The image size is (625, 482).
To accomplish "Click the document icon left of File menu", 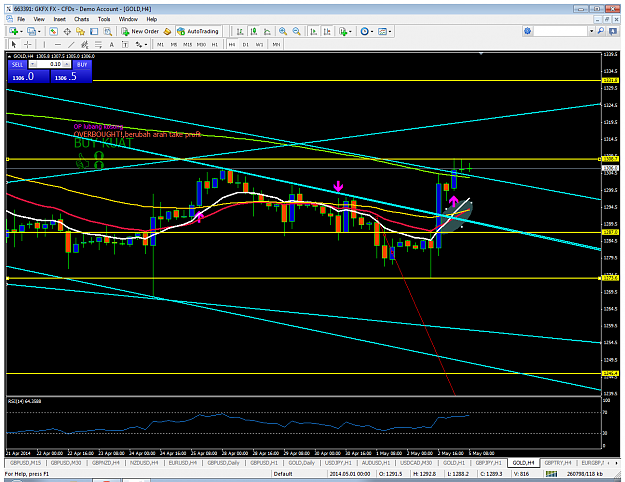I will pos(9,19).
